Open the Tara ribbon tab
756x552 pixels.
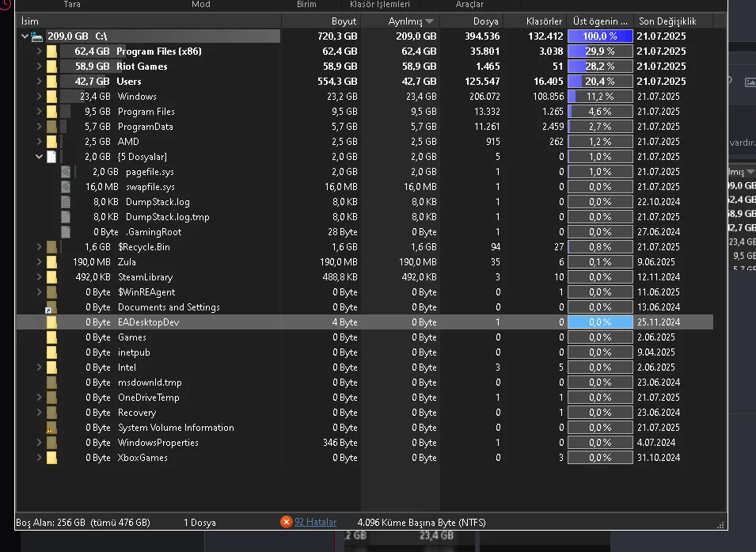click(72, 4)
